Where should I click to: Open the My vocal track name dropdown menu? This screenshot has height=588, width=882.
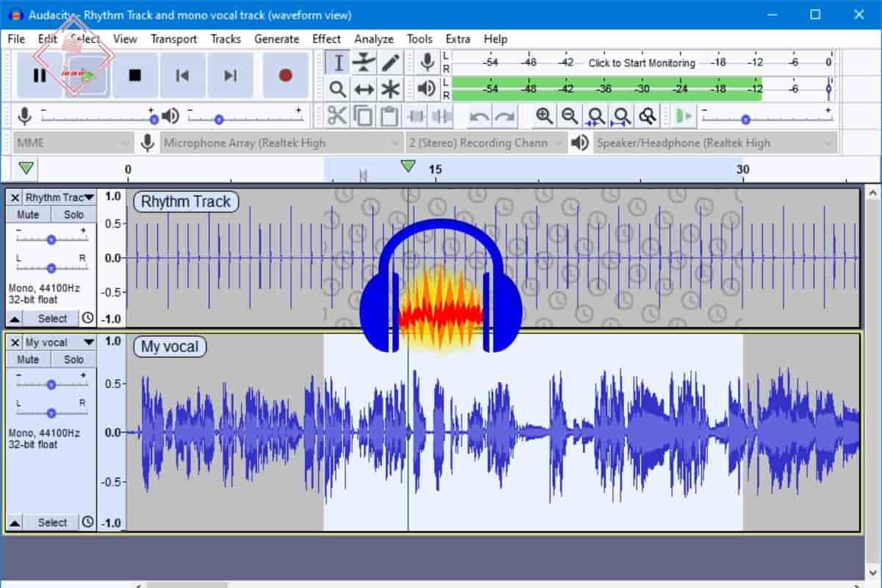87,342
